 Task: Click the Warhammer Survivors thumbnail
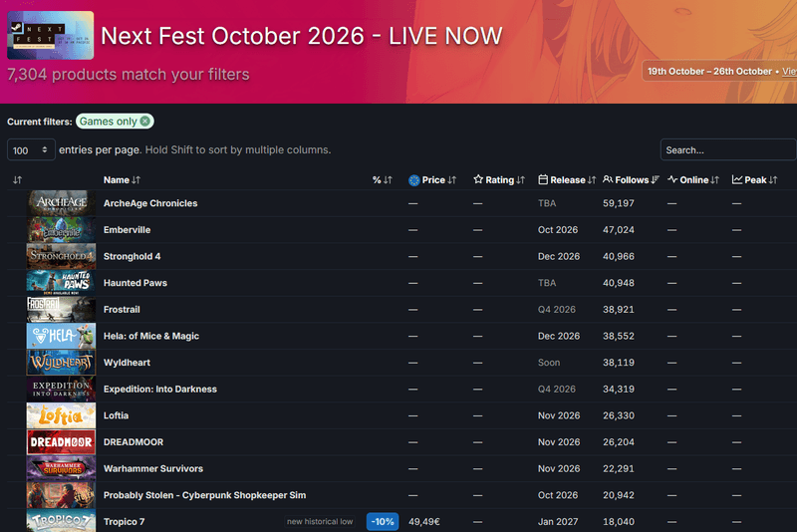pyautogui.click(x=61, y=468)
